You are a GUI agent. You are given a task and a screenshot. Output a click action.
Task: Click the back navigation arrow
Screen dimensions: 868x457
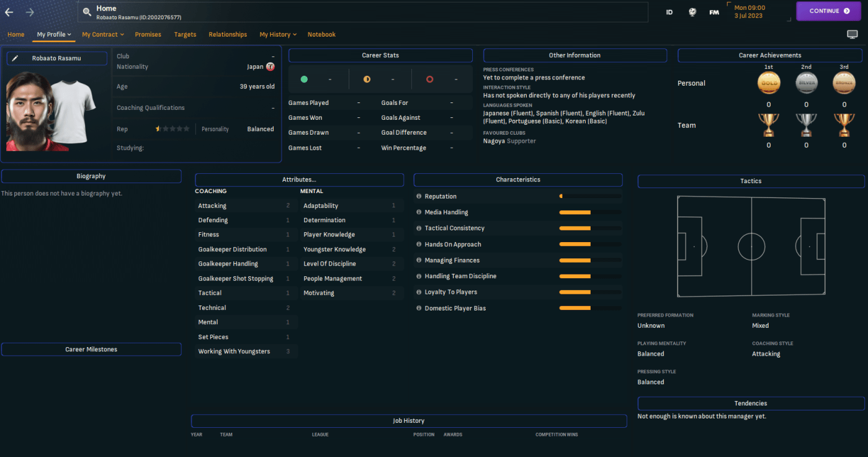(x=9, y=12)
